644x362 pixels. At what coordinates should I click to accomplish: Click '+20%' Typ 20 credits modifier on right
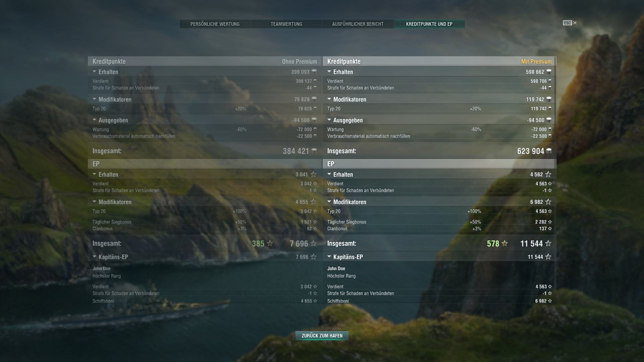point(475,109)
